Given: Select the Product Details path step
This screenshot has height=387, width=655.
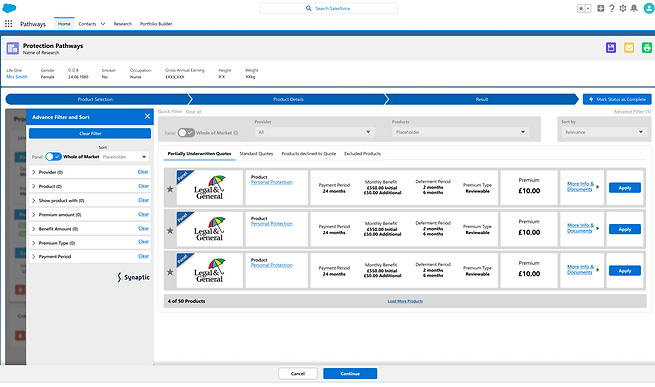Looking at the screenshot, I should coord(288,99).
